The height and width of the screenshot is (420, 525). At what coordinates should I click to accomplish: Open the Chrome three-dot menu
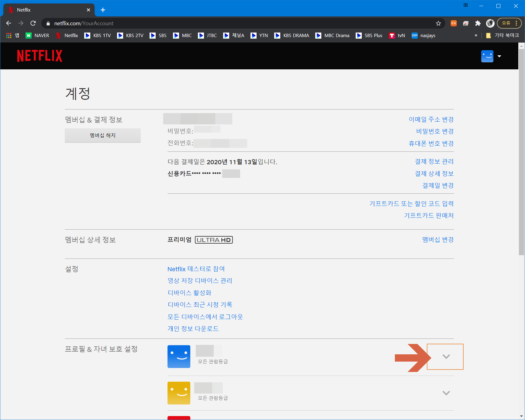click(x=516, y=23)
